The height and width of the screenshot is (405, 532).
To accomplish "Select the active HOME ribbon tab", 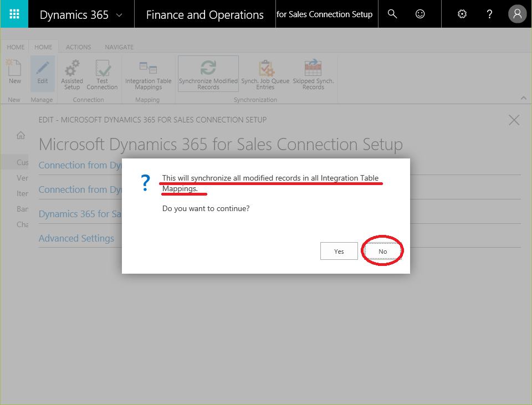I will (43, 47).
